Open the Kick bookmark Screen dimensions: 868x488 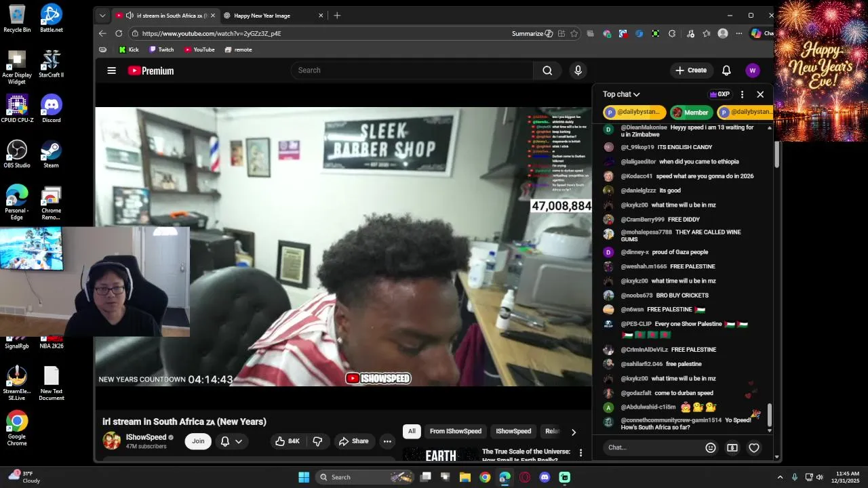129,49
